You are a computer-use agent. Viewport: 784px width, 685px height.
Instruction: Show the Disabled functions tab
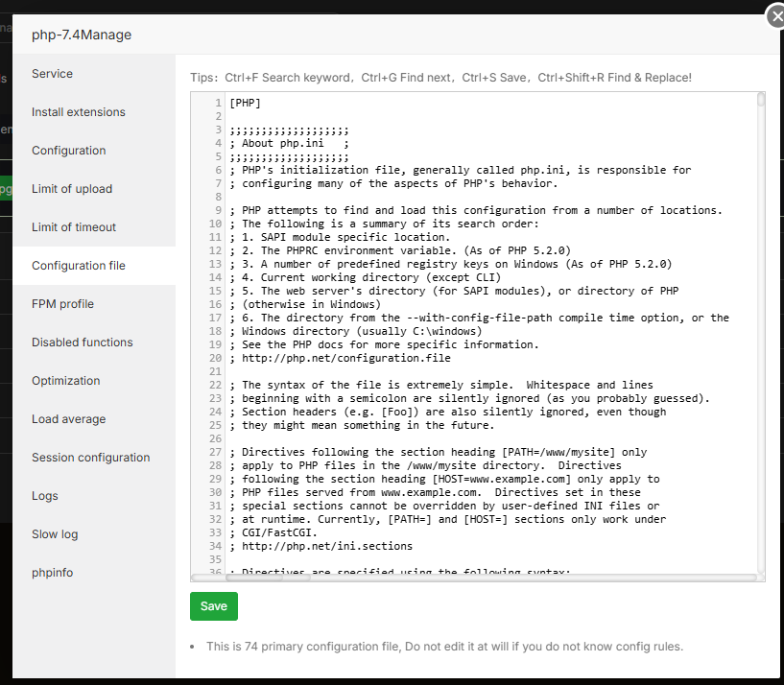coord(83,342)
